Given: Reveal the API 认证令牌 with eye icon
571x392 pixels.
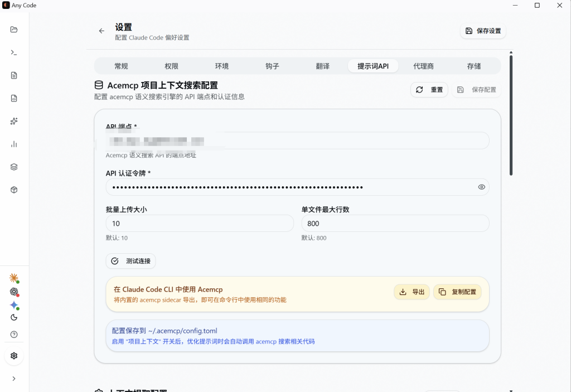Looking at the screenshot, I should pos(481,187).
